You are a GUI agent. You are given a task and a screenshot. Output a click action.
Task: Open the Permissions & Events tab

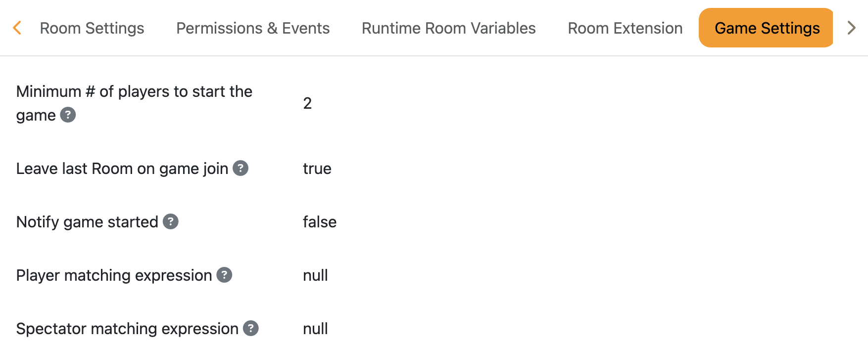253,28
